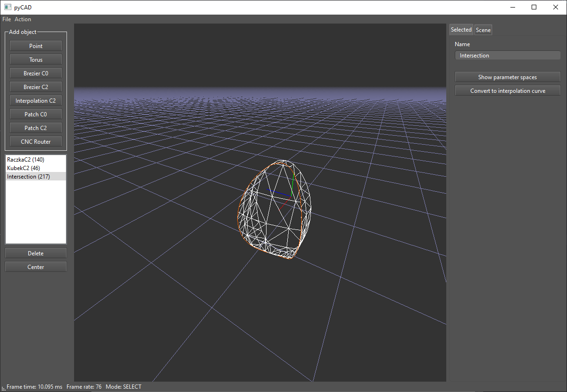Open the CNC Router tool
The height and width of the screenshot is (392, 567).
35,141
